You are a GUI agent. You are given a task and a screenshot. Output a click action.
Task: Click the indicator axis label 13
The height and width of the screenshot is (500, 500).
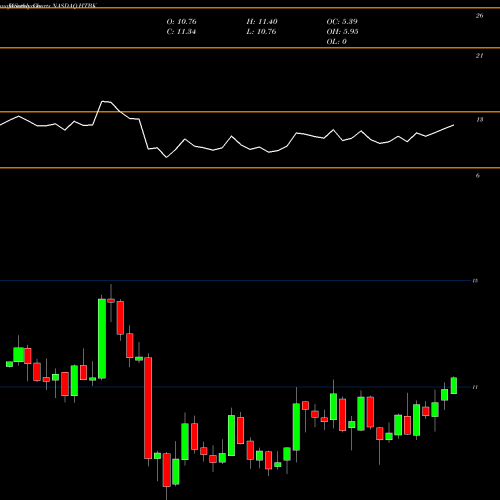coord(479,120)
